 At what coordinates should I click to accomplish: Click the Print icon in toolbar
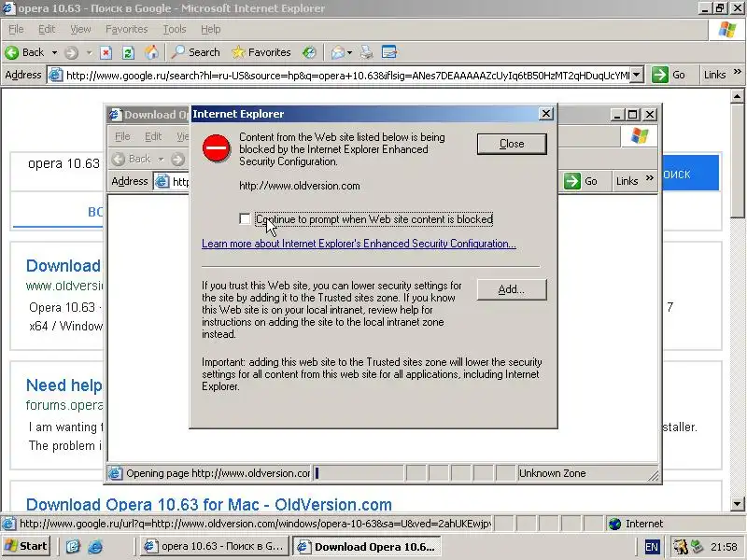366,52
